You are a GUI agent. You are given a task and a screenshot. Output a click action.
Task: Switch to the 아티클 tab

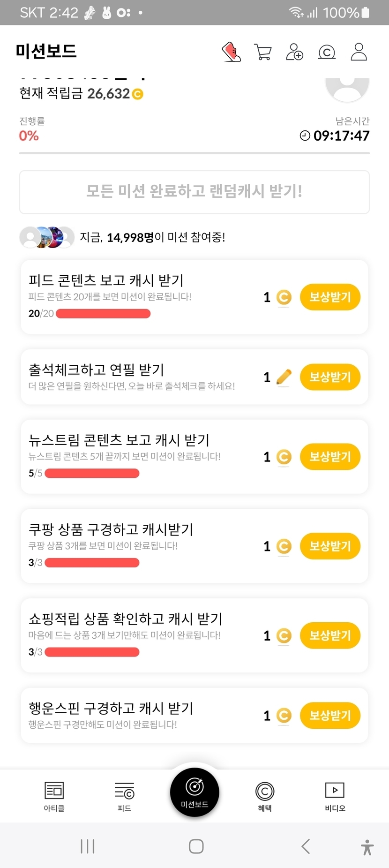tap(54, 796)
